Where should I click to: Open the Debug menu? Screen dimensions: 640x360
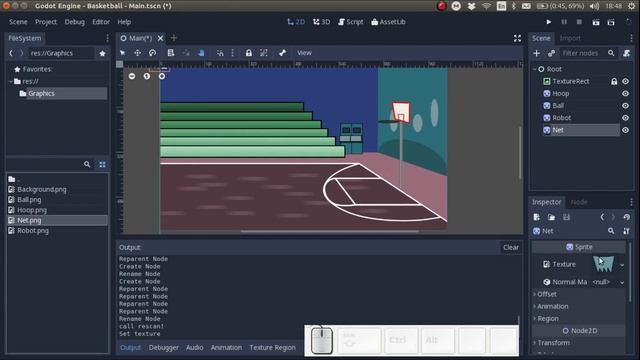point(74,22)
